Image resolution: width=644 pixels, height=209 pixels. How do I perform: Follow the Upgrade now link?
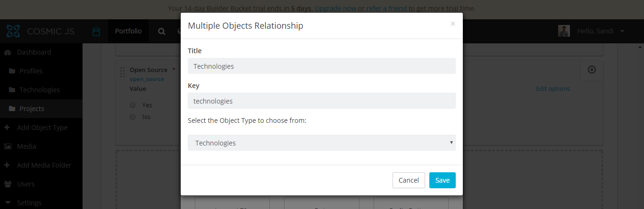(x=336, y=8)
